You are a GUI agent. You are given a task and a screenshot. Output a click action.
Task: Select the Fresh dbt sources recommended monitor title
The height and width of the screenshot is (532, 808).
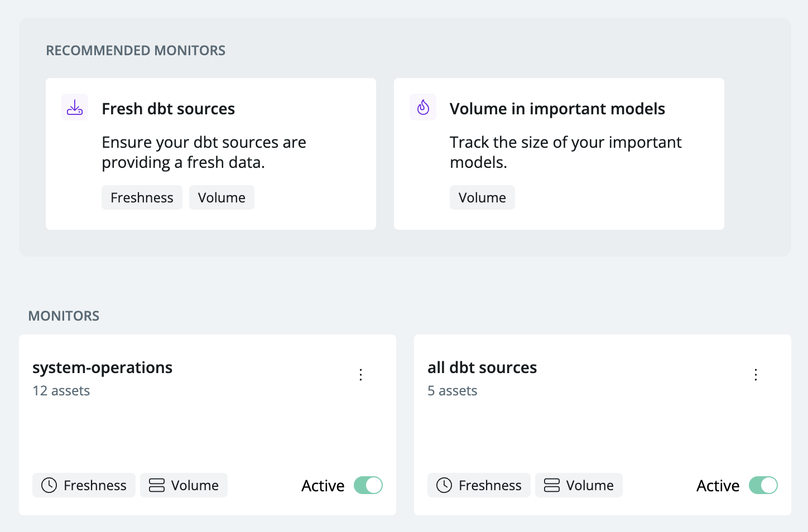(x=168, y=109)
